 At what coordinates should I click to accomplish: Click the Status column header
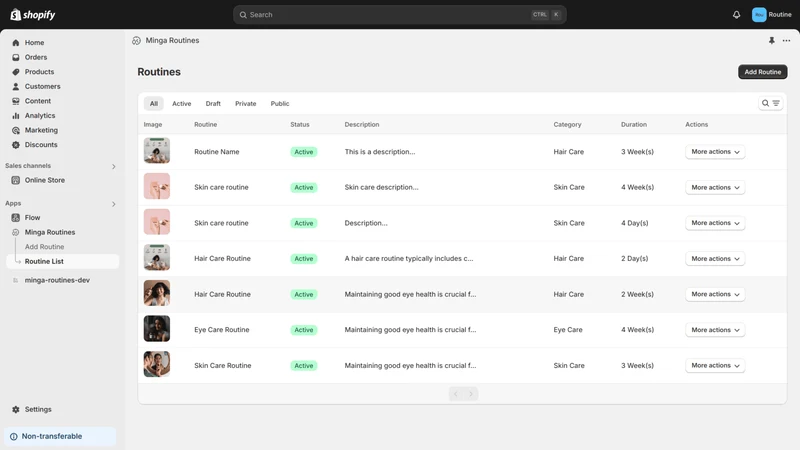[x=299, y=124]
